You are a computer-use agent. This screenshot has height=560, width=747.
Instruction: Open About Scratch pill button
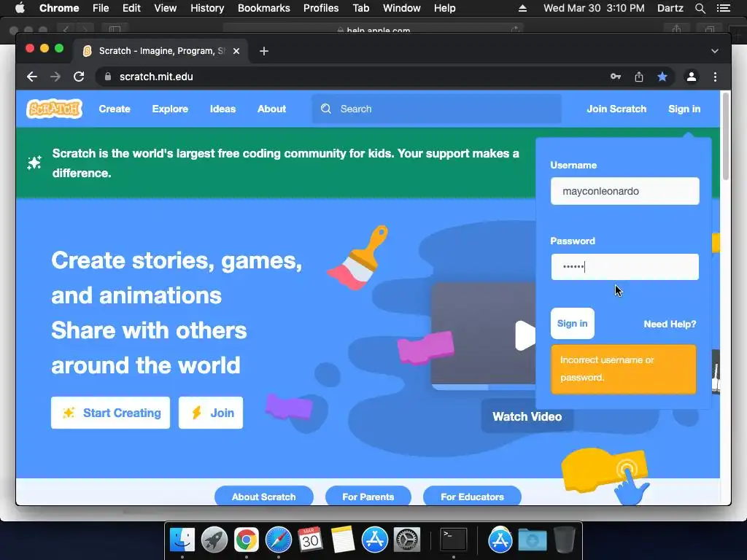(x=264, y=496)
